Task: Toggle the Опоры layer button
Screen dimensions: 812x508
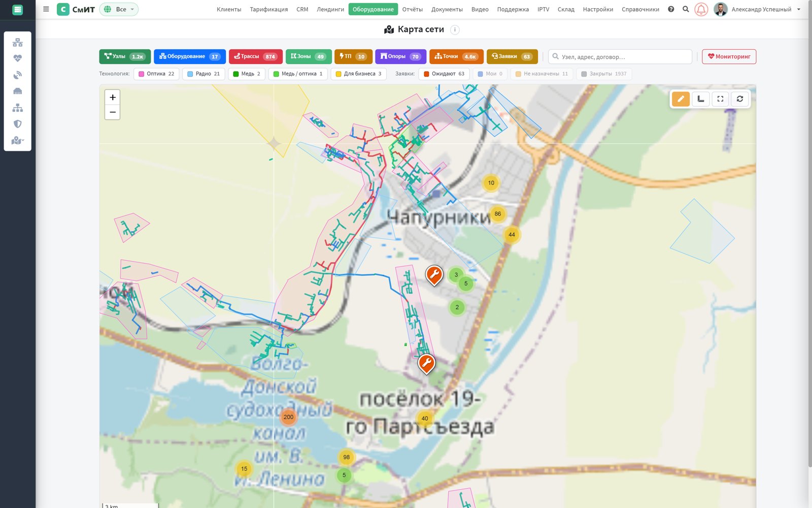Action: coord(400,56)
